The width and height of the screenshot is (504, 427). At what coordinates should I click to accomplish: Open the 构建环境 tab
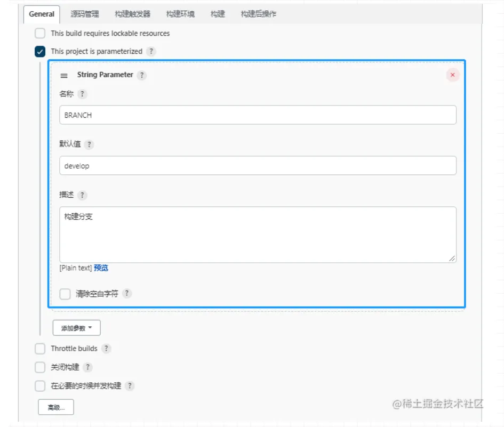coord(180,14)
